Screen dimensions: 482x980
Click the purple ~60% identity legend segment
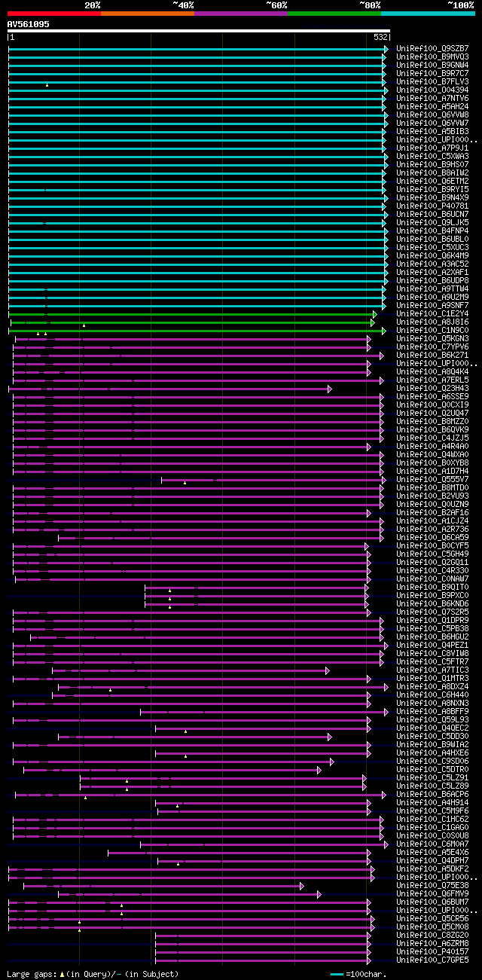tap(241, 13)
